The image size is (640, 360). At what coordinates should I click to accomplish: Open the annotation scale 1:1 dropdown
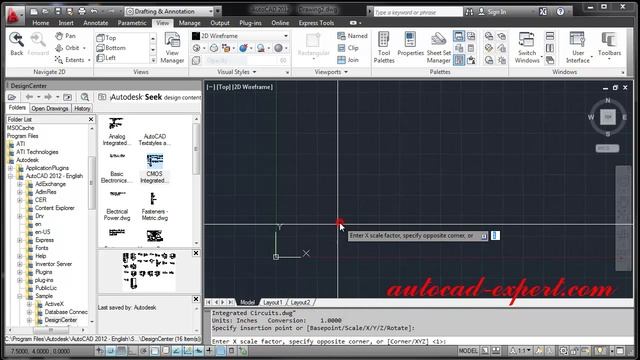click(x=520, y=351)
